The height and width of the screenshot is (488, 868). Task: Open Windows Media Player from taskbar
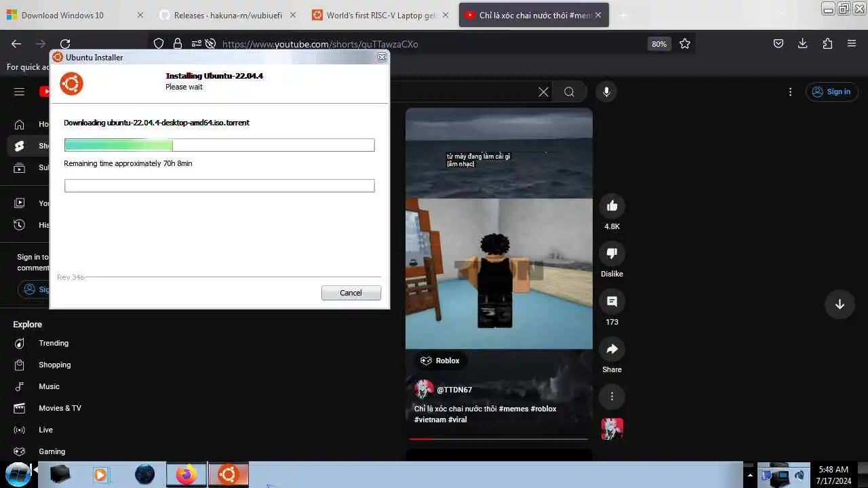[101, 474]
